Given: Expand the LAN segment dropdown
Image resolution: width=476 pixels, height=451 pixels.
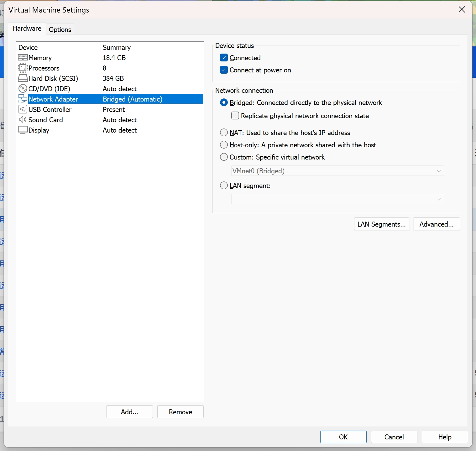Looking at the screenshot, I should point(337,199).
